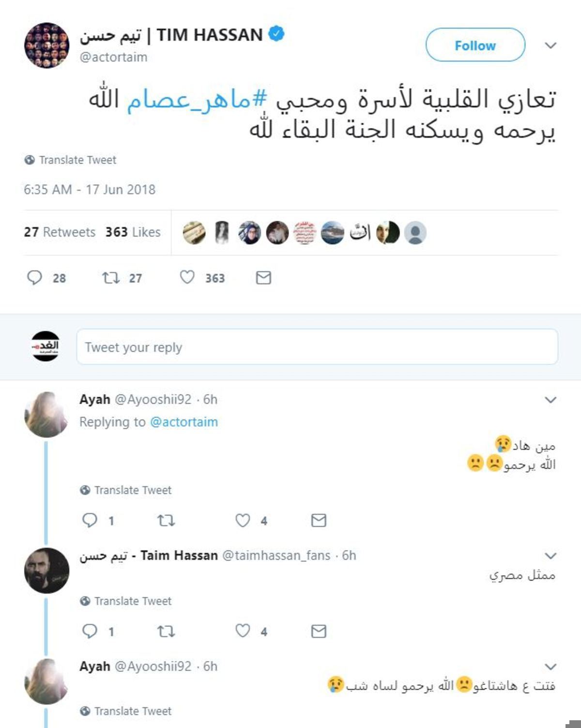Open the chevron menu on the Taim Hassan fans reply
This screenshot has width=581, height=728.
[550, 555]
